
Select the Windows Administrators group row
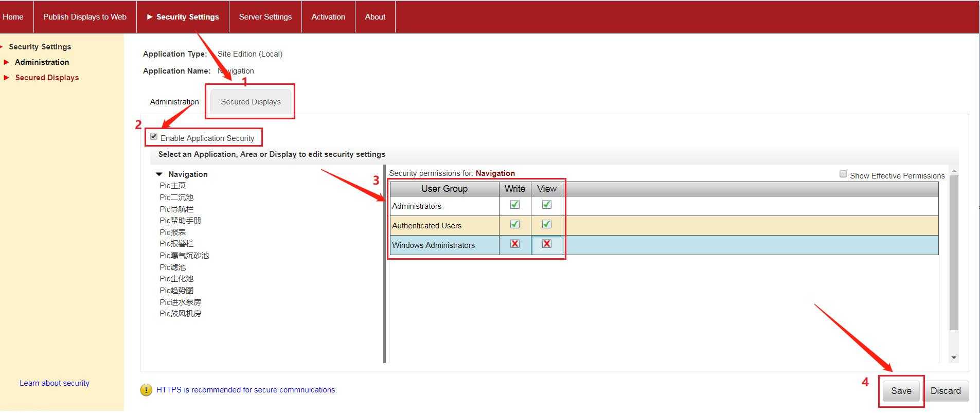pos(664,245)
